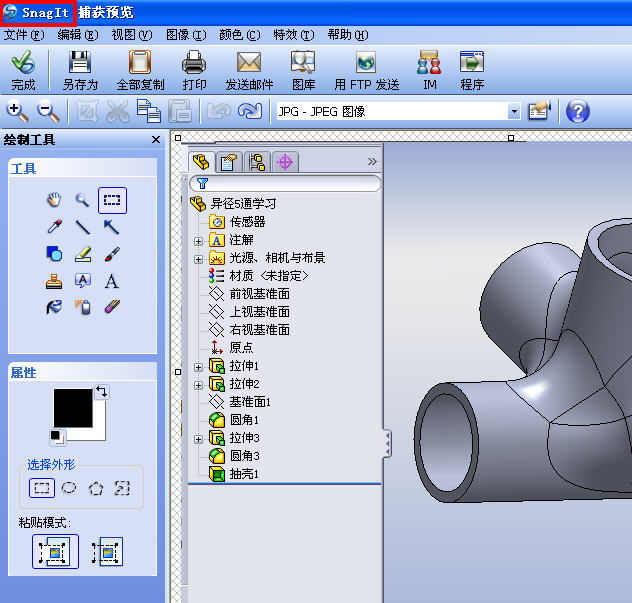
Task: Switch to the PropertyManager tab
Action: tap(229, 162)
